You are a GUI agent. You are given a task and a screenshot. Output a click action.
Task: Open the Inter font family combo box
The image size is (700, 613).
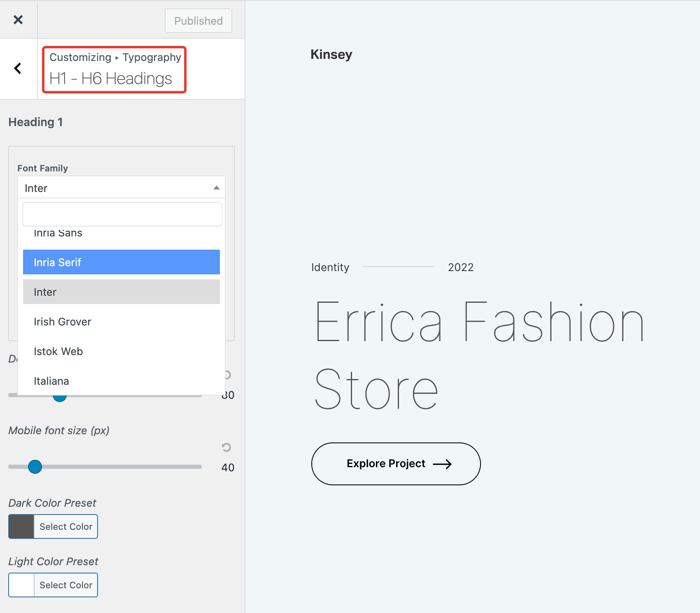[x=115, y=188]
